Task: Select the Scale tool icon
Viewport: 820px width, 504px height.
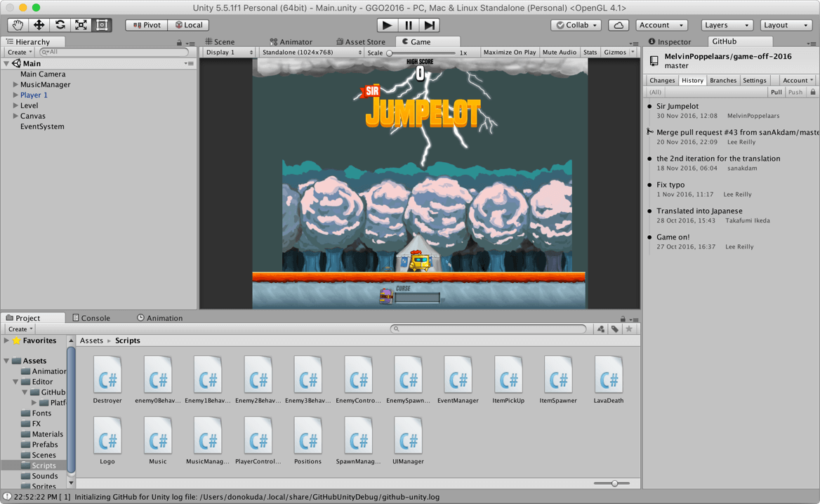Action: [x=81, y=25]
